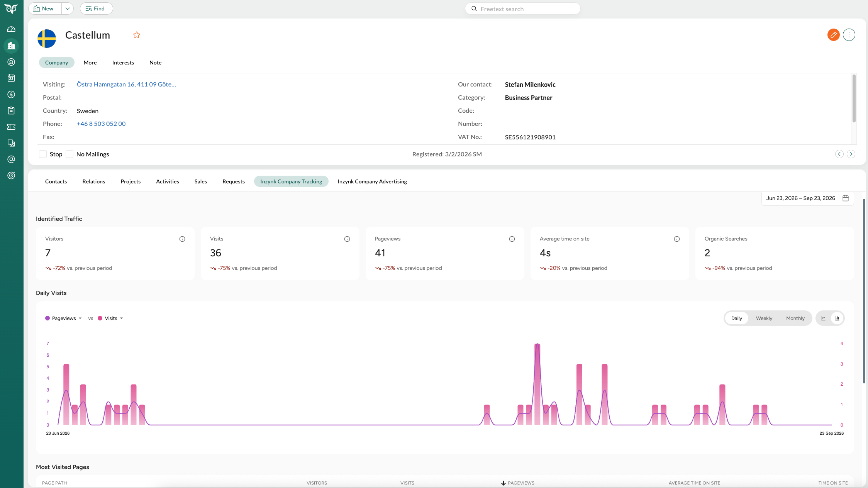Switch to the More tab
The image size is (868, 488).
pos(90,63)
